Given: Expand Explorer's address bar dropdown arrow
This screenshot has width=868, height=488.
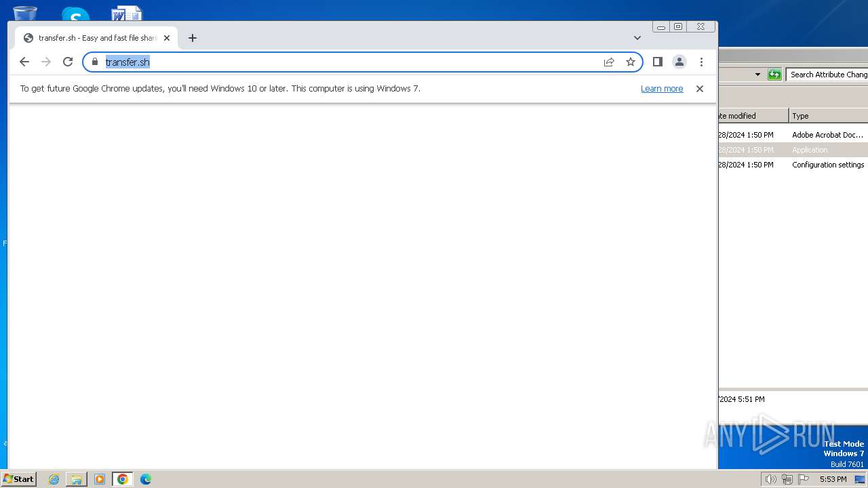Looking at the screenshot, I should 757,75.
